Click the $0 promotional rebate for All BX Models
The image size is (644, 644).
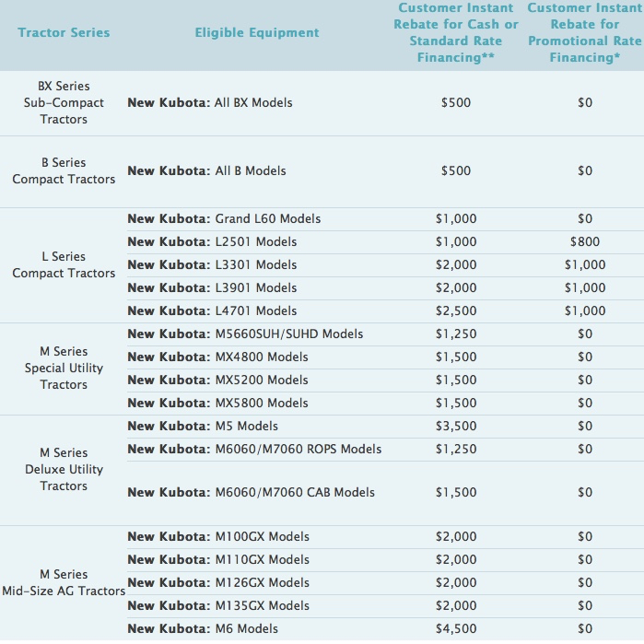585,102
